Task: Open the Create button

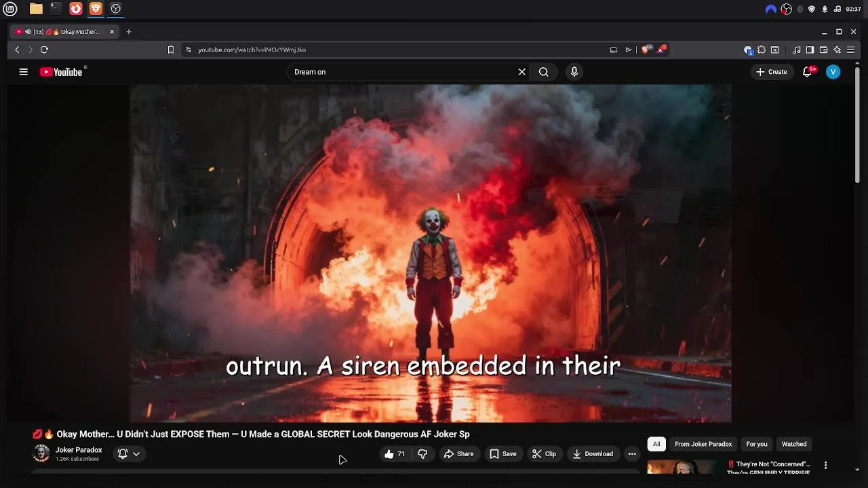Action: point(772,72)
